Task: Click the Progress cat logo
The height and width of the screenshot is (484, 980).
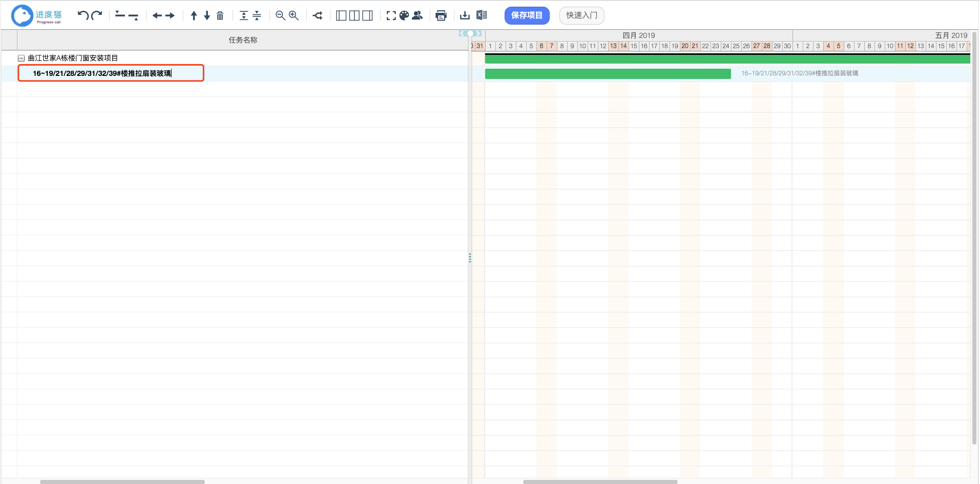Action: click(x=36, y=15)
